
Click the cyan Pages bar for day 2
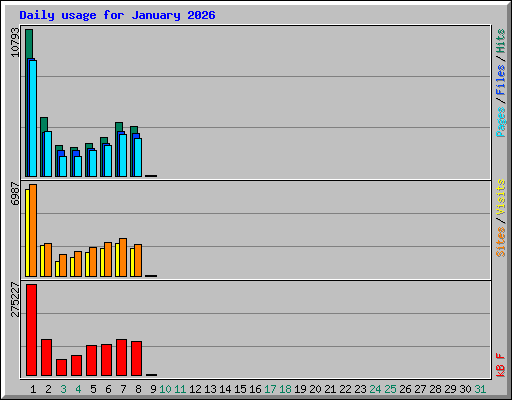48,154
